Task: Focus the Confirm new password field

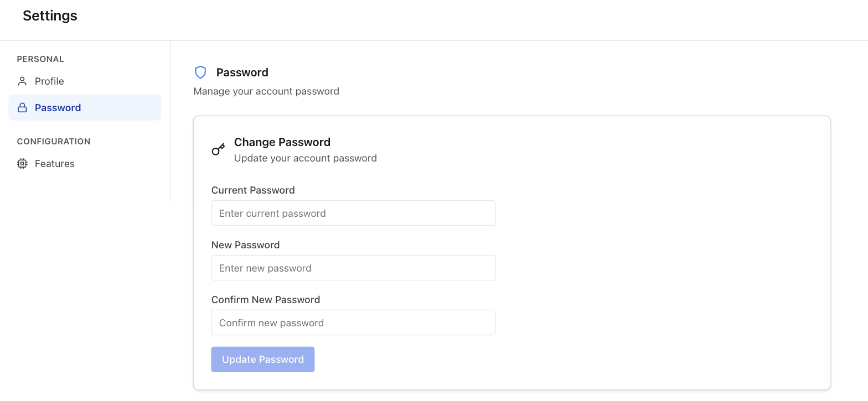Action: click(x=353, y=322)
